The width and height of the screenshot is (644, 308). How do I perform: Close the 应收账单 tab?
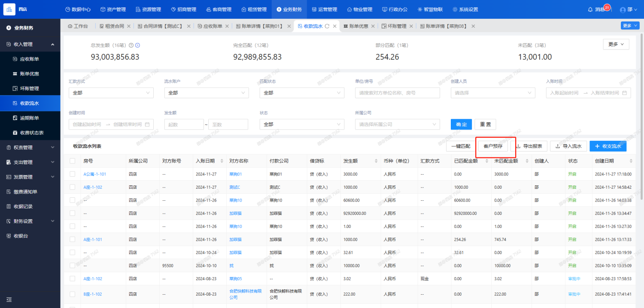pos(227,26)
